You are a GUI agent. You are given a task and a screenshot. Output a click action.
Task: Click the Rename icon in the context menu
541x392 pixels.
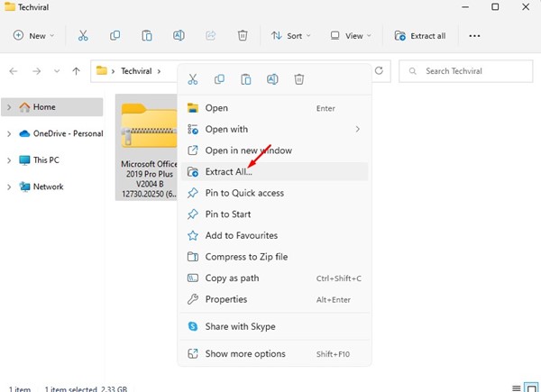click(272, 79)
